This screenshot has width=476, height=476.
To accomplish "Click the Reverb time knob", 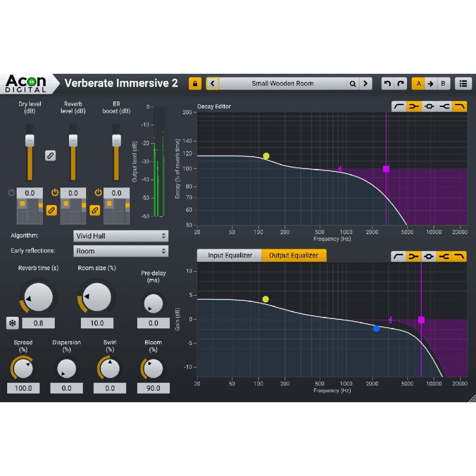I will coord(38,297).
